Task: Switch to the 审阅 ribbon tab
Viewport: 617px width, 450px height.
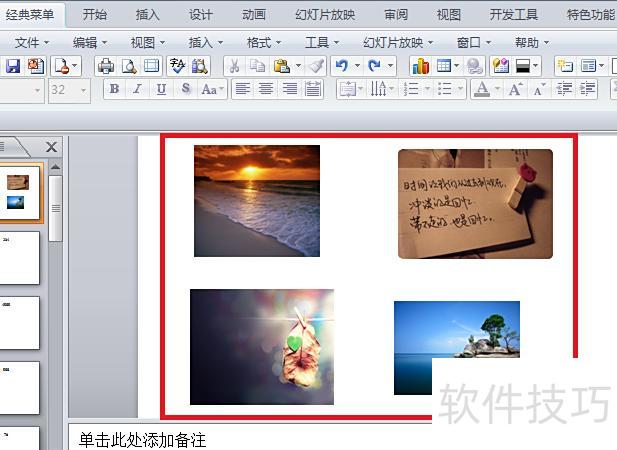Action: click(396, 15)
